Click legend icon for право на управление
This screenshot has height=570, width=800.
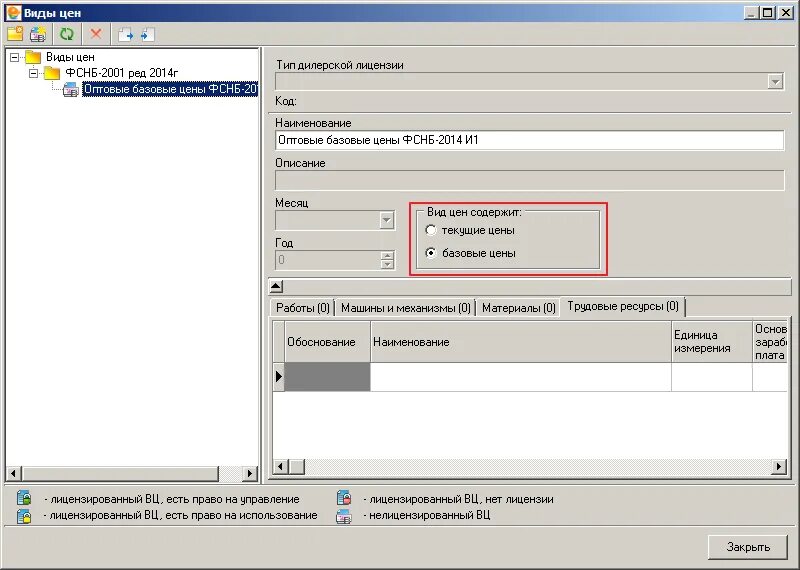pos(23,498)
